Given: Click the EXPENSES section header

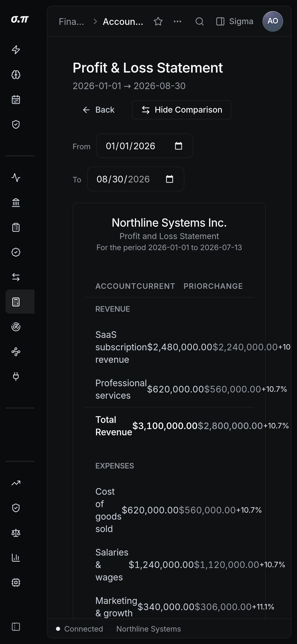Looking at the screenshot, I should (x=115, y=466).
